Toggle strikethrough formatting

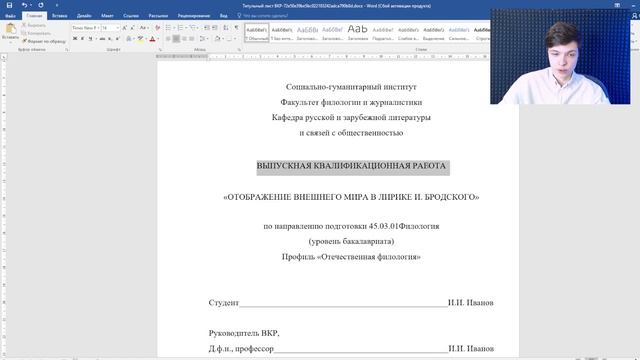102,39
